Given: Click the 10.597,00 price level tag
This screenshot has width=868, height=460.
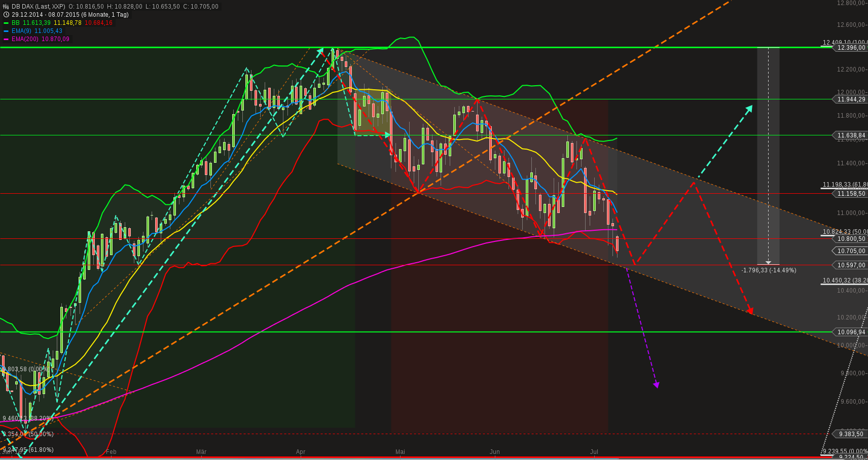Looking at the screenshot, I should (850, 265).
